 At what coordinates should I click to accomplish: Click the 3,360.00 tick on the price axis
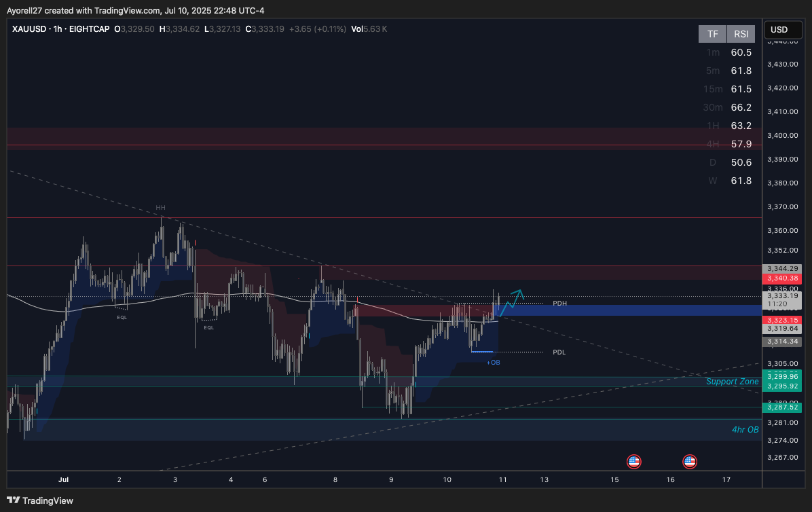coord(783,230)
